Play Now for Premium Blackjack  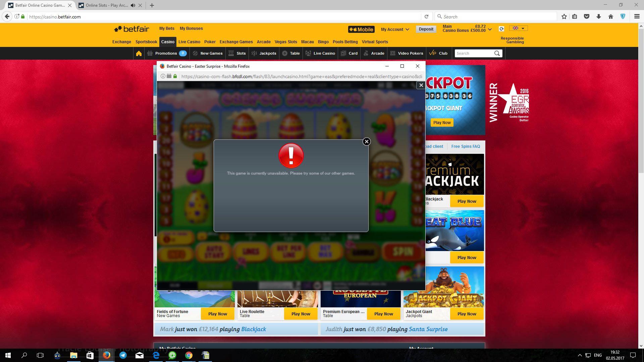click(467, 201)
